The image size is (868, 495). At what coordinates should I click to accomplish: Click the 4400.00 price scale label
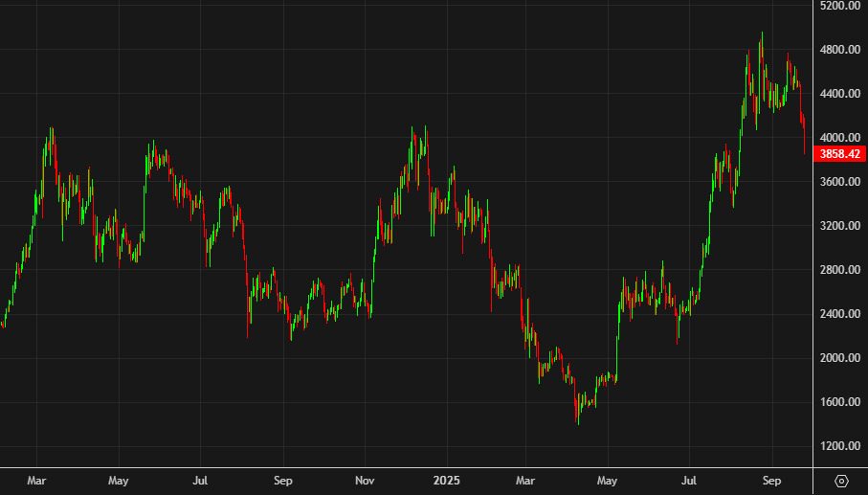(x=840, y=94)
